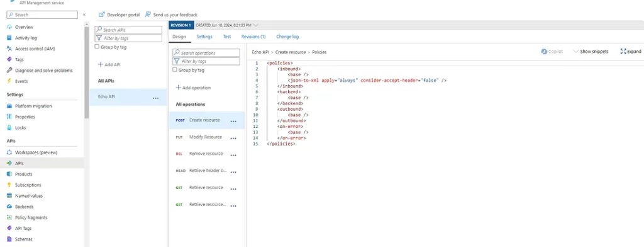
Task: Select Echo API in the APIs list
Action: click(x=128, y=97)
